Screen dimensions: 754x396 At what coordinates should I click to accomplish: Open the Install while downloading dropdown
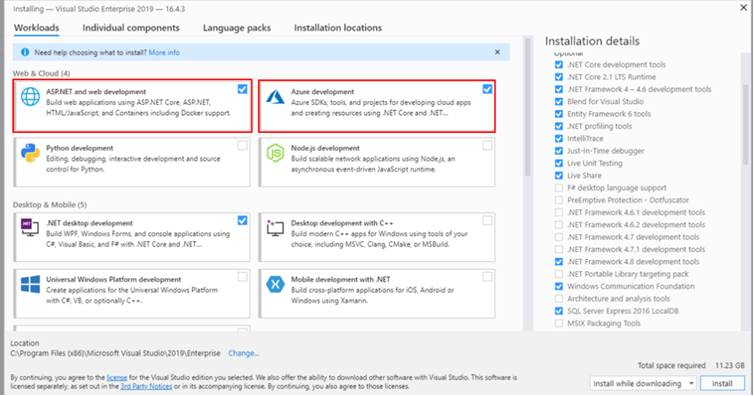[x=643, y=384]
